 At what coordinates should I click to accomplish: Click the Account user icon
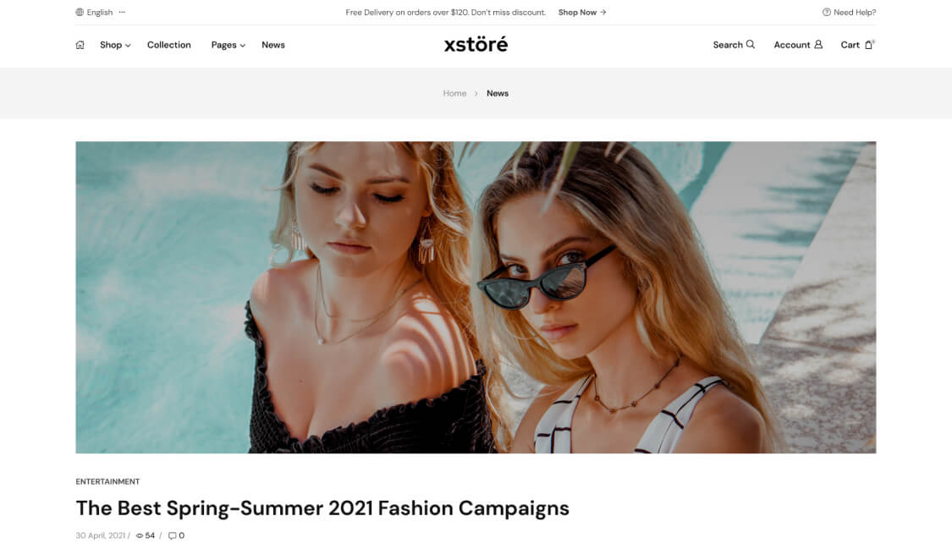[x=817, y=44]
